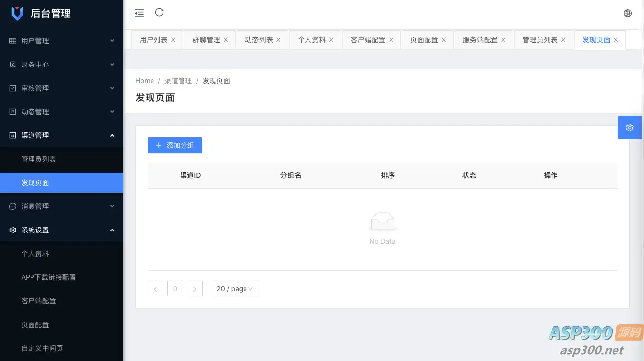Open the blue settings gear panel
Image resolution: width=644 pixels, height=361 pixels.
(630, 128)
